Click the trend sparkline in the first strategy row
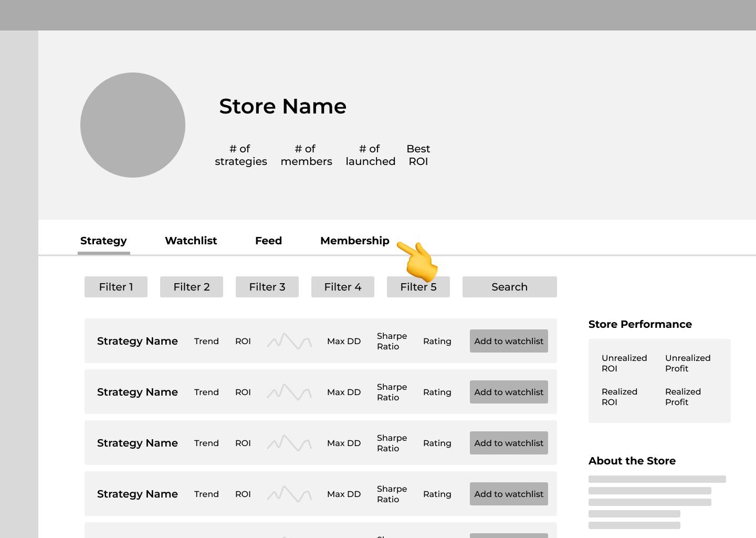The height and width of the screenshot is (538, 756). click(x=289, y=341)
